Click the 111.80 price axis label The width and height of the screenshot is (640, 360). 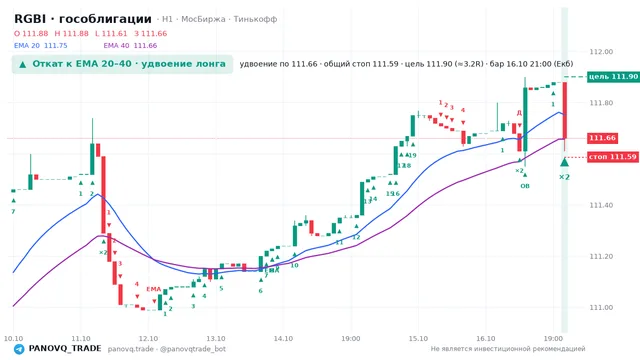pyautogui.click(x=601, y=103)
